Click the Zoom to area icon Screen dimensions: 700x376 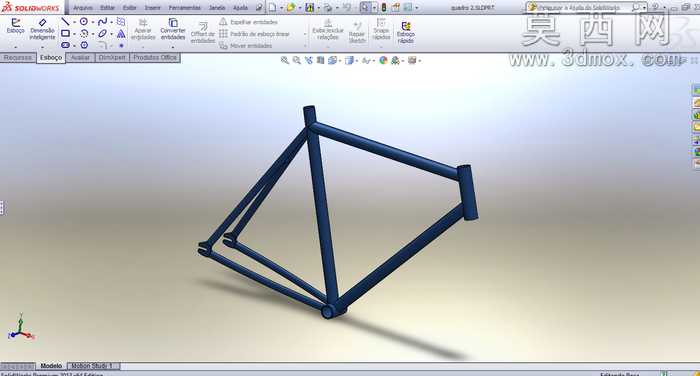[296, 60]
